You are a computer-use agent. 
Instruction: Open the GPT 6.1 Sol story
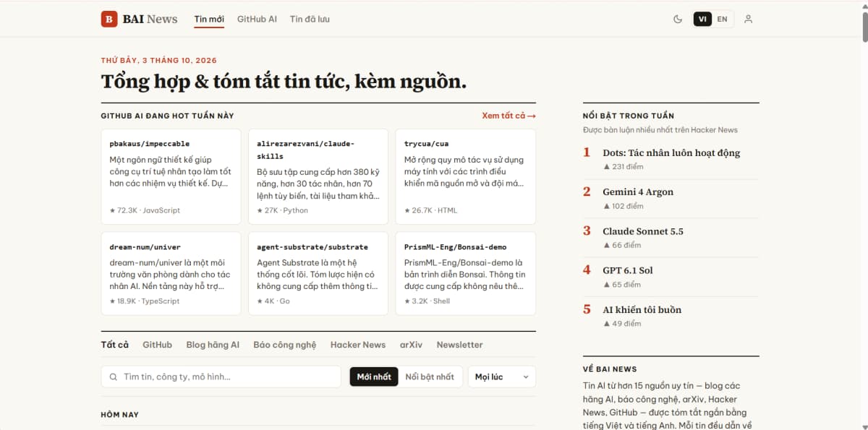pyautogui.click(x=628, y=270)
